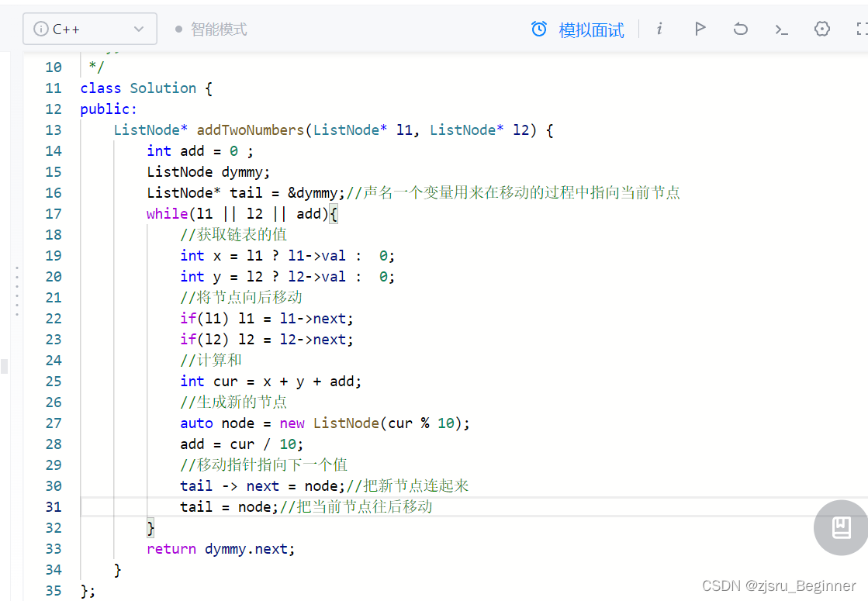Start the 模拟面试 mock interview
The width and height of the screenshot is (868, 601).
click(x=591, y=30)
